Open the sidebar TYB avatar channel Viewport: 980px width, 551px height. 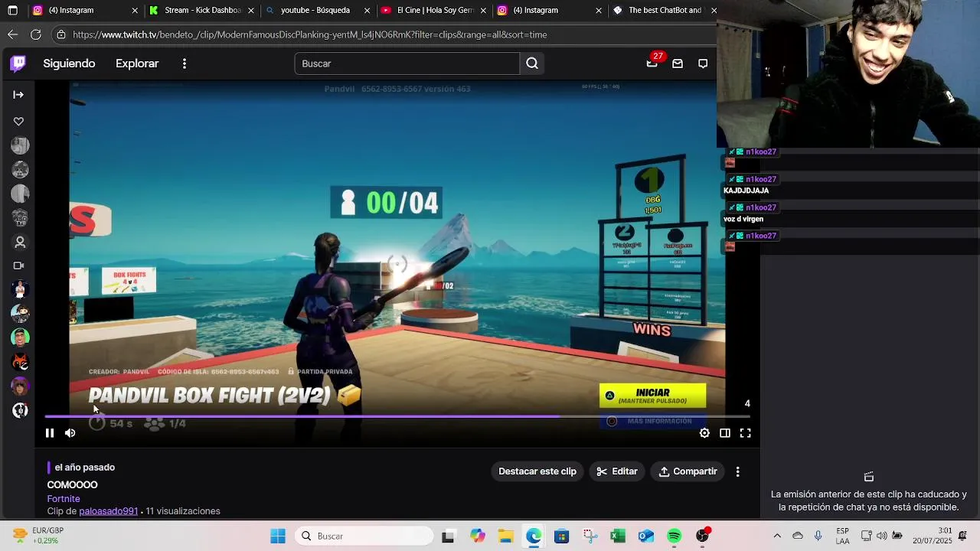20,218
